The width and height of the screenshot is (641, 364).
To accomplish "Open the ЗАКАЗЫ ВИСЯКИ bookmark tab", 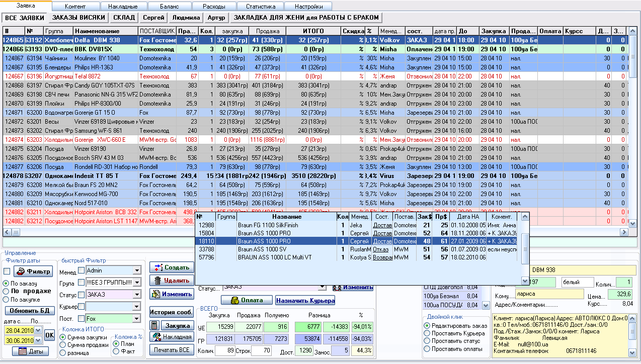I will click(78, 18).
